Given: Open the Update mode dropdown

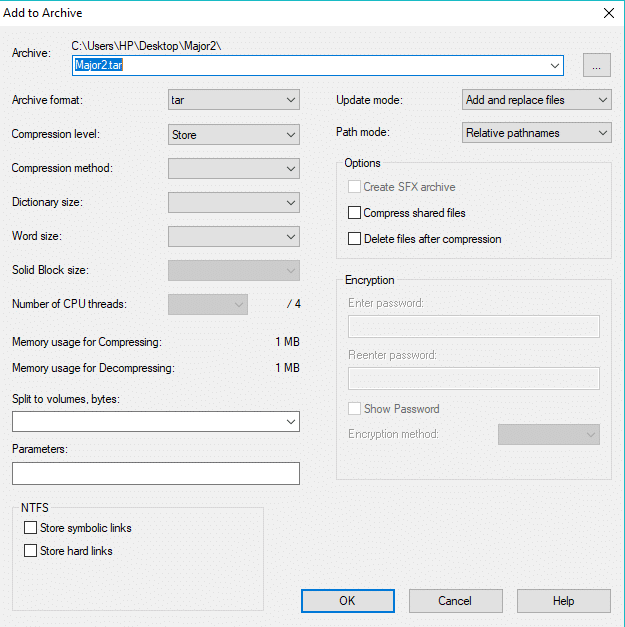Looking at the screenshot, I should click(x=537, y=100).
